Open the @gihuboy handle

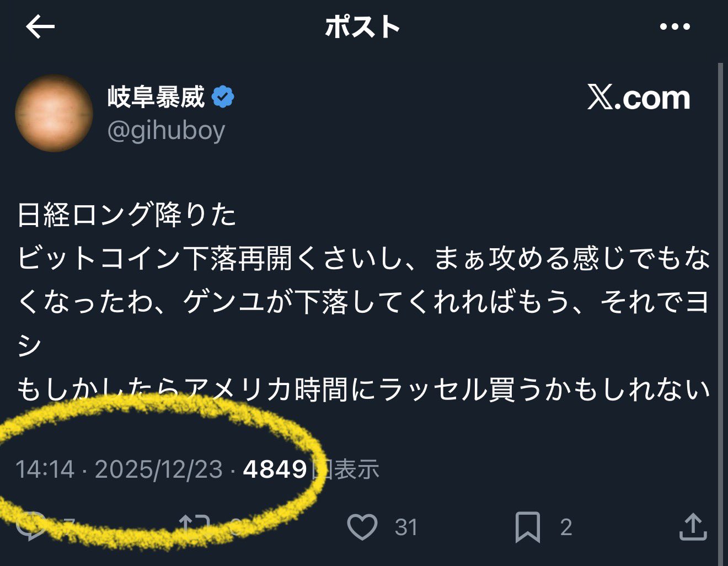point(166,131)
